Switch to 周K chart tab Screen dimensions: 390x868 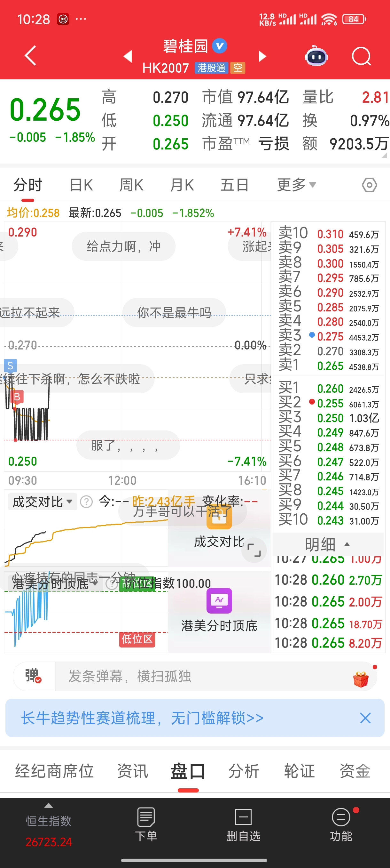pos(131,185)
